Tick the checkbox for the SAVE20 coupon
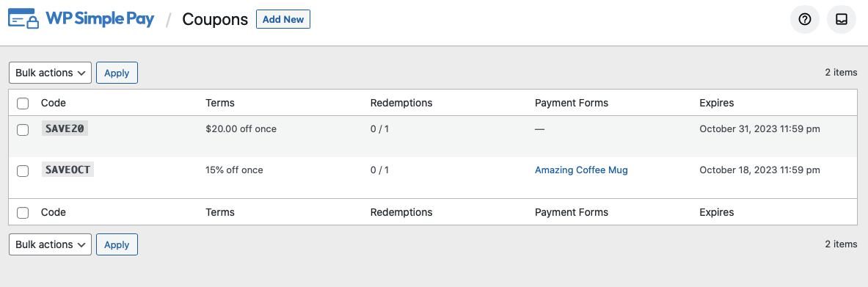The height and width of the screenshot is (287, 868). [x=23, y=130]
